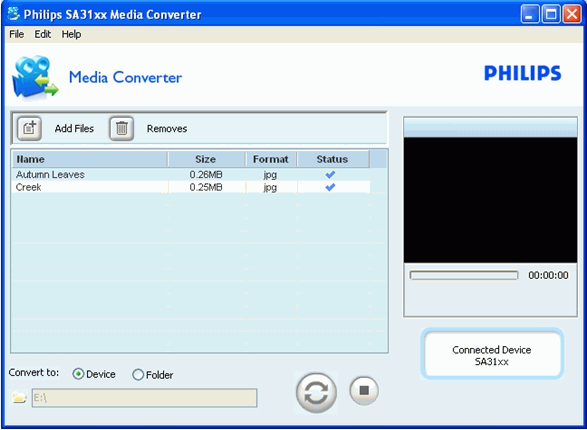Screen dimensions: 587x430
Task: Click the 00:00:00 time display
Action: coord(548,275)
